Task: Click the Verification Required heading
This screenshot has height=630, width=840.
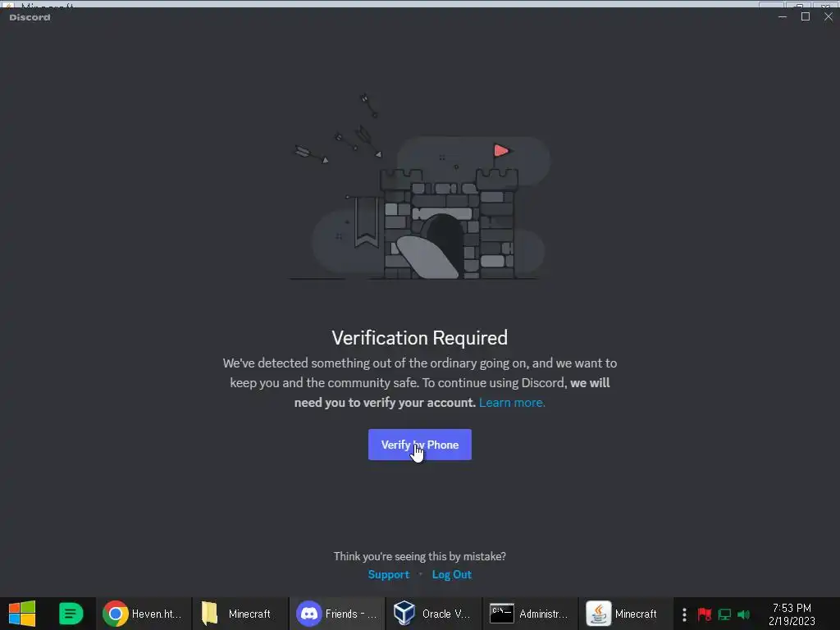Action: [419, 338]
